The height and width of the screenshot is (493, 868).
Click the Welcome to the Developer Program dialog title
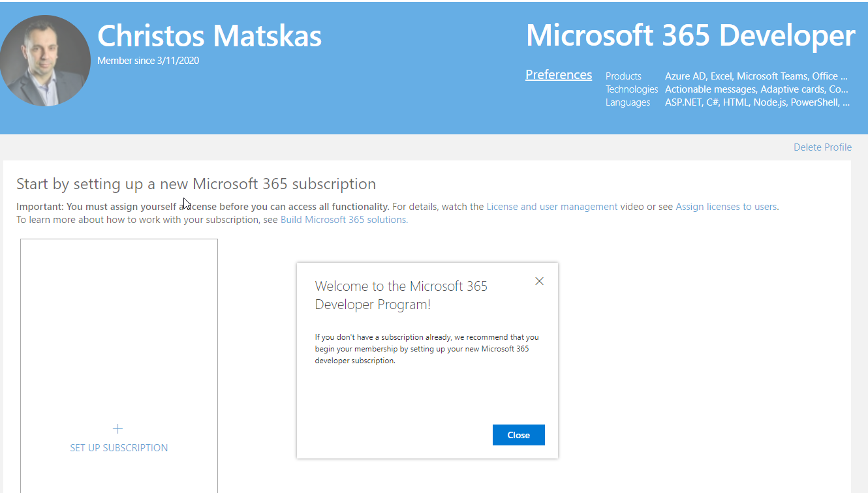coord(401,295)
